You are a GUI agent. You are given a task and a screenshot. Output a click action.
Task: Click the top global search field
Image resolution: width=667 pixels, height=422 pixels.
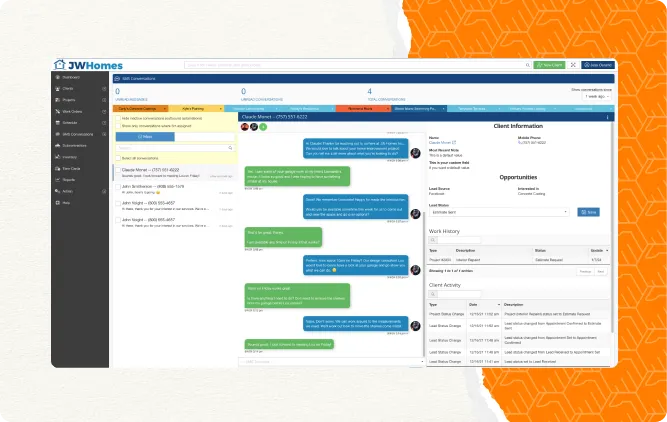tap(358, 65)
